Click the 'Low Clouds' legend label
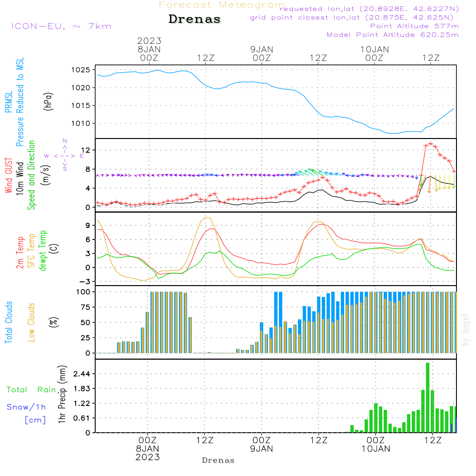The width and height of the screenshot is (476, 476). click(31, 322)
